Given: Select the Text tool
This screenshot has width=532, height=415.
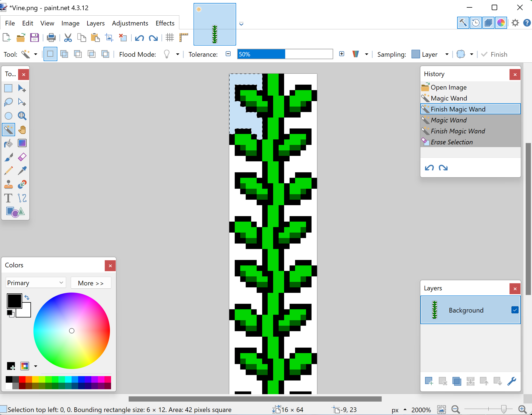Looking at the screenshot, I should [x=9, y=198].
